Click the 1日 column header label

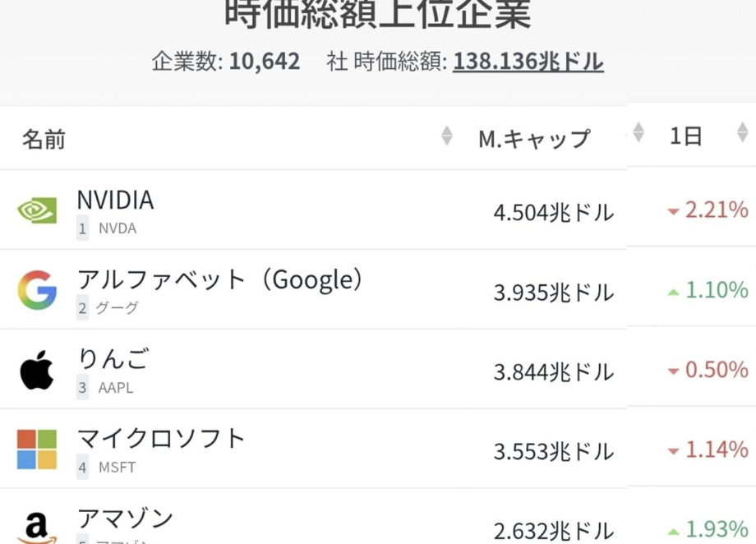pyautogui.click(x=685, y=136)
